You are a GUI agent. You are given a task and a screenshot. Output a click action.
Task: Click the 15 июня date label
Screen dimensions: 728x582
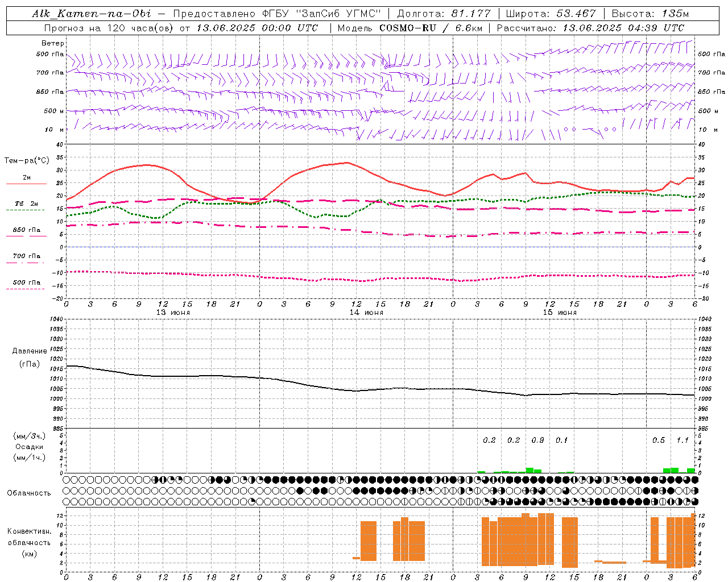[560, 313]
